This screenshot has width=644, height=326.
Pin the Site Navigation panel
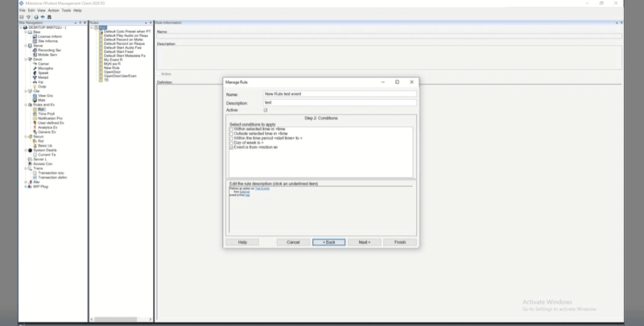[x=80, y=23]
